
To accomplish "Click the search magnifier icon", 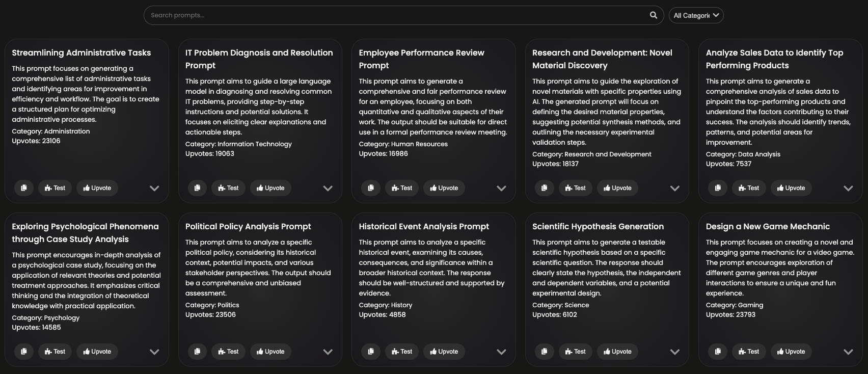I will 654,15.
